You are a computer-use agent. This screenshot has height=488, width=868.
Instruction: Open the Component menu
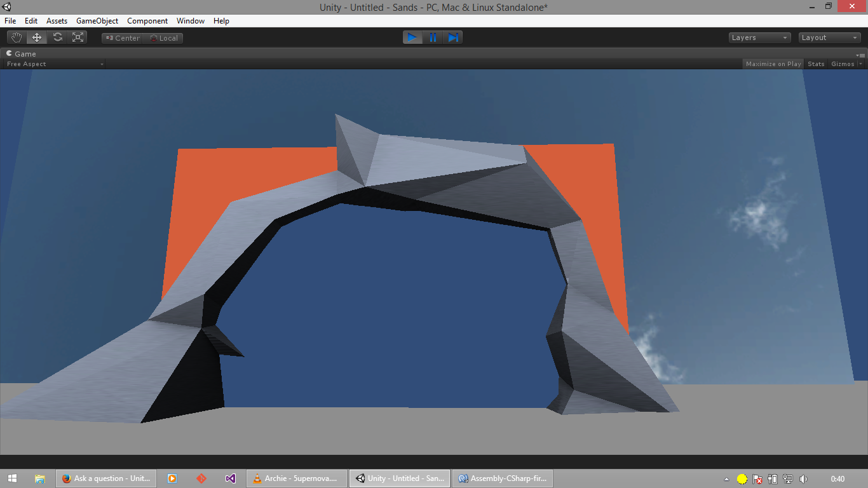click(x=147, y=21)
